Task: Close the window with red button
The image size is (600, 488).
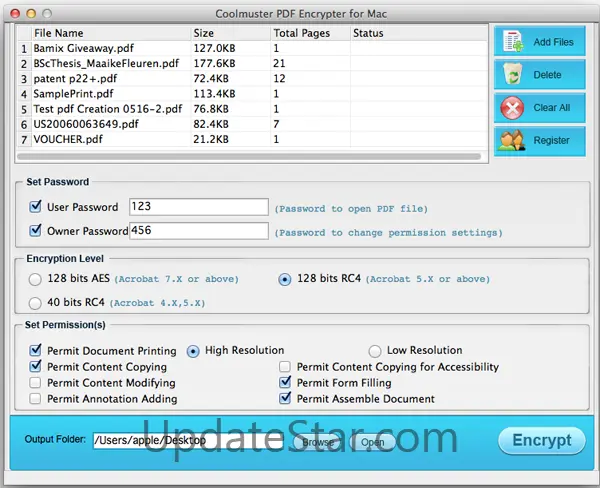Action: coord(15,14)
